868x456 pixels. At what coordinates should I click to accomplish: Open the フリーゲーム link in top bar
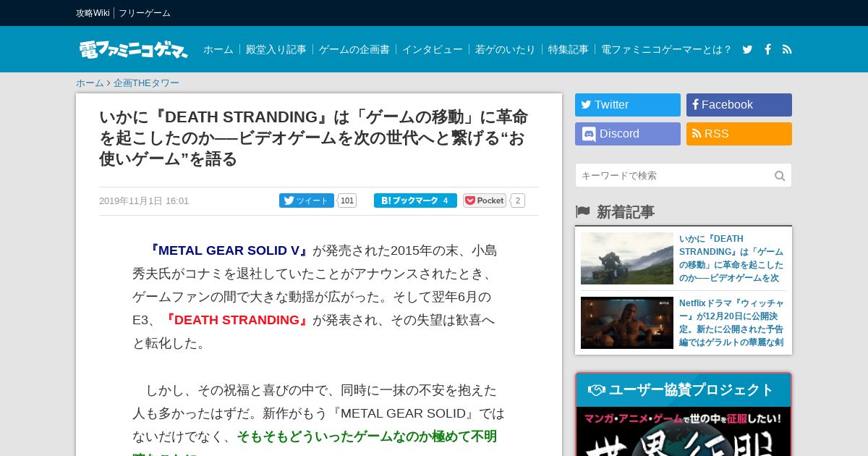pos(145,13)
